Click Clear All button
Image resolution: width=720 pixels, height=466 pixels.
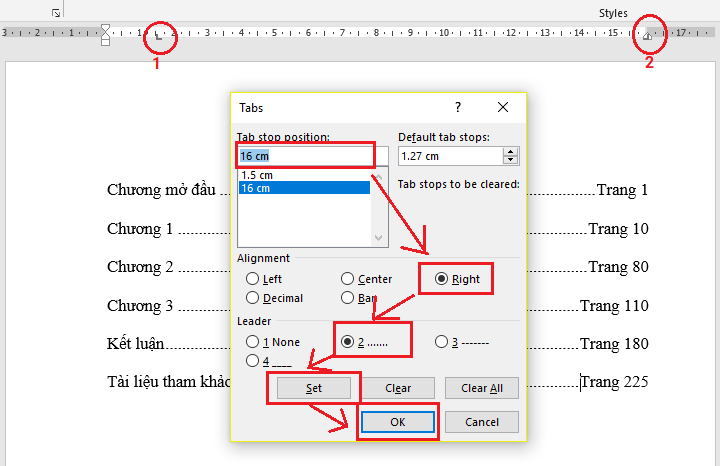click(481, 388)
